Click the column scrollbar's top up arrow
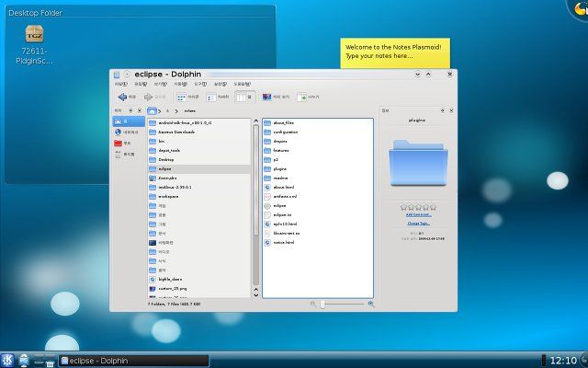The image size is (588, 368). point(256,121)
